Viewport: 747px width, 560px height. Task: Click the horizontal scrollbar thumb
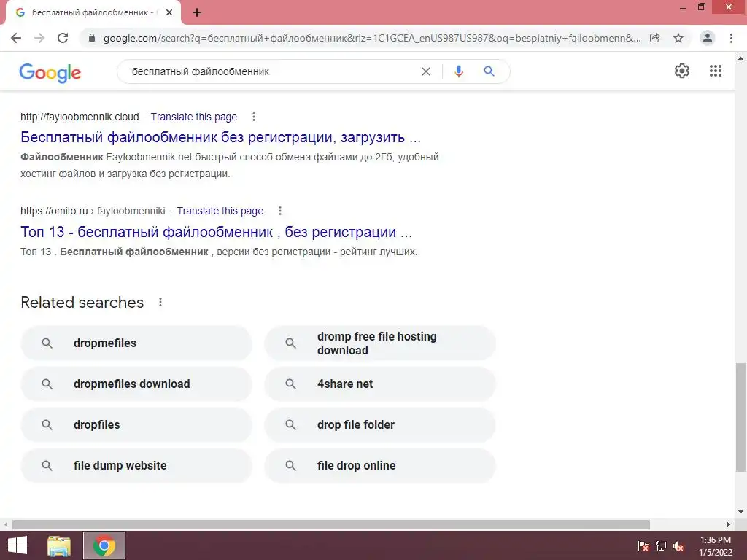coord(331,524)
